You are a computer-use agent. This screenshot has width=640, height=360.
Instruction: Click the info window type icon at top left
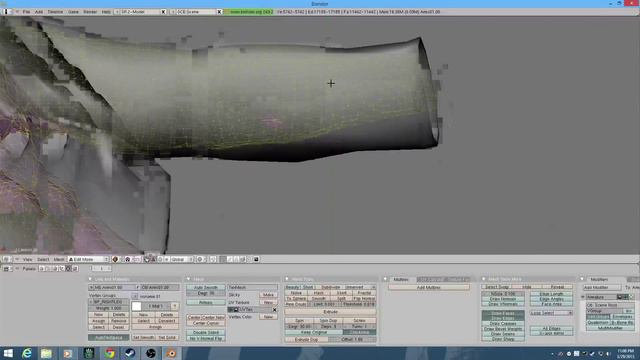point(6,12)
